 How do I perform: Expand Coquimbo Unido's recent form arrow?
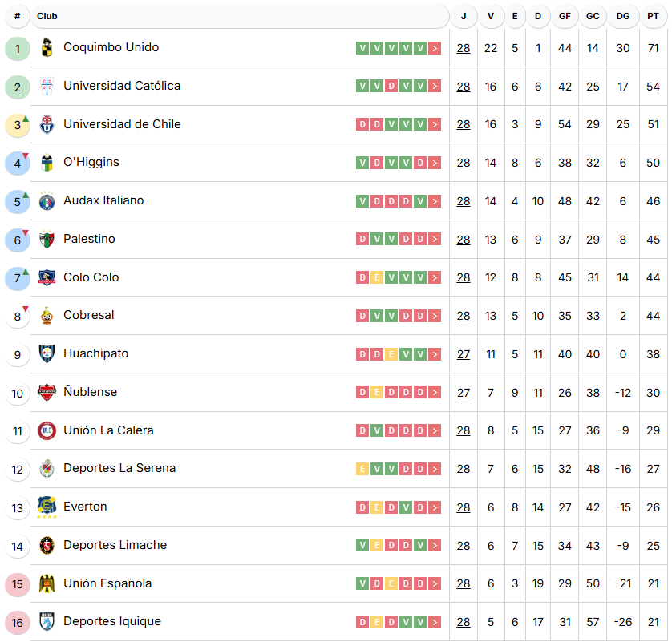435,48
